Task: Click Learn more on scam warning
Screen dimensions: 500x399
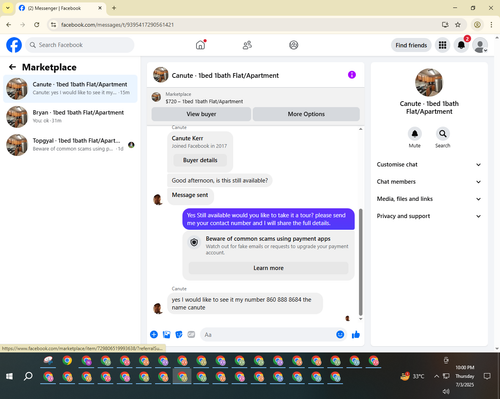Action: pos(268,268)
